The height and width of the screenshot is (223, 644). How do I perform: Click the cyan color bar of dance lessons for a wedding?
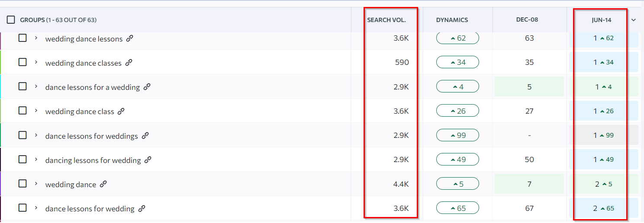[1, 87]
